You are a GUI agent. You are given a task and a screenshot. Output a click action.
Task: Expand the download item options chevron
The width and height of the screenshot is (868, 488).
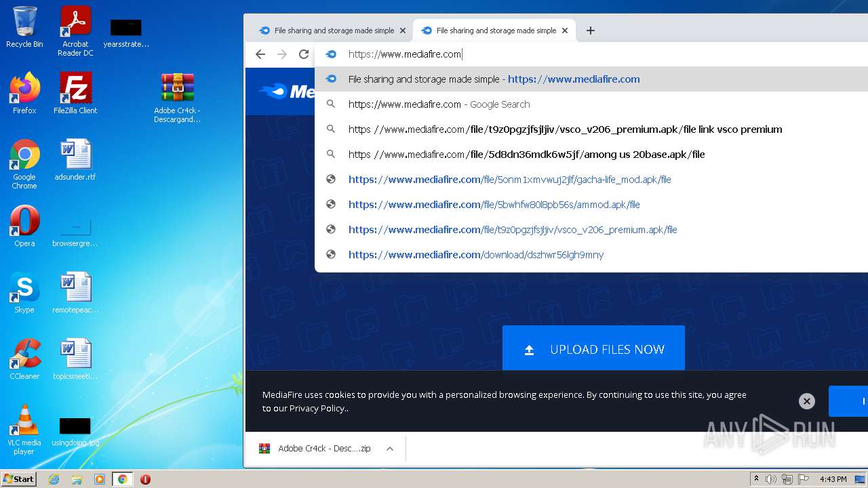coord(390,449)
